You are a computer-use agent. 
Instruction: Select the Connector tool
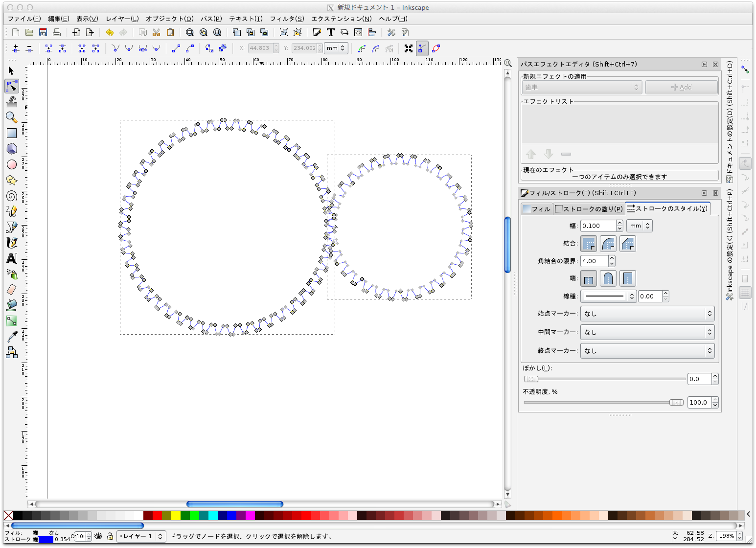[12, 352]
